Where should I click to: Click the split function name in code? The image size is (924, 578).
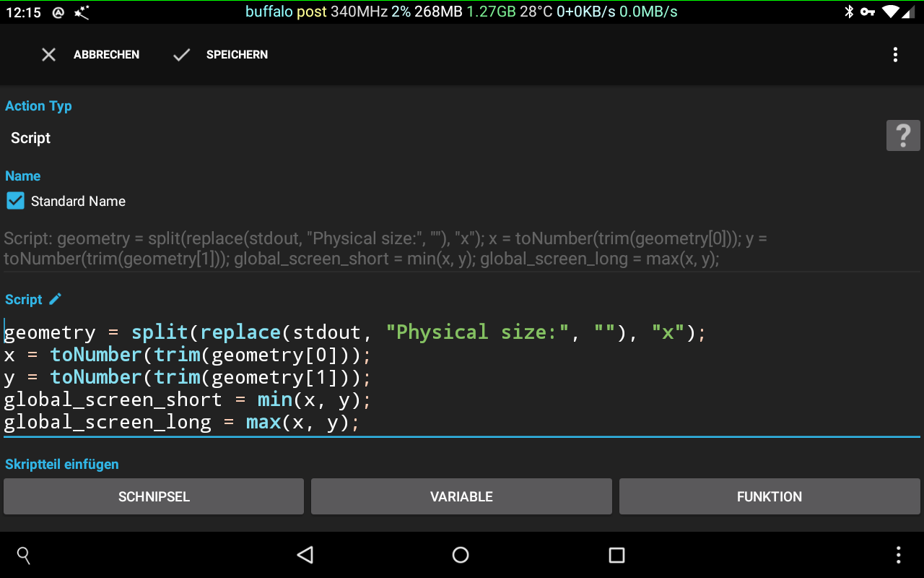coord(160,332)
